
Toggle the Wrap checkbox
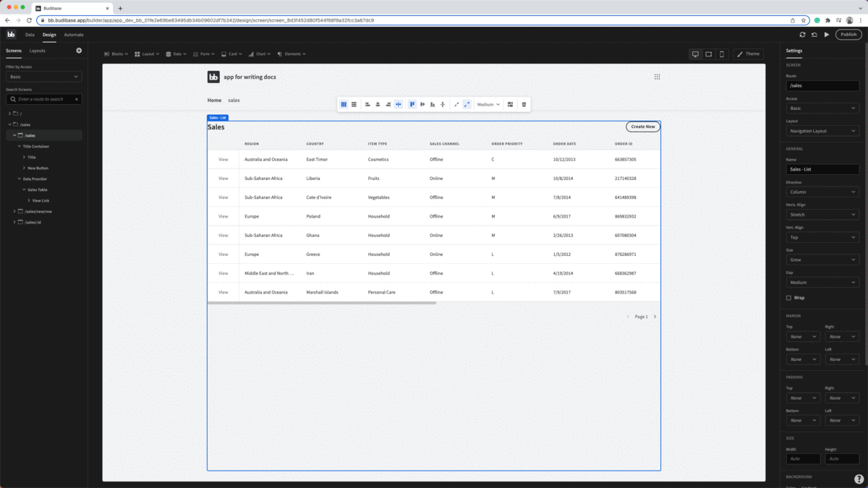[788, 297]
